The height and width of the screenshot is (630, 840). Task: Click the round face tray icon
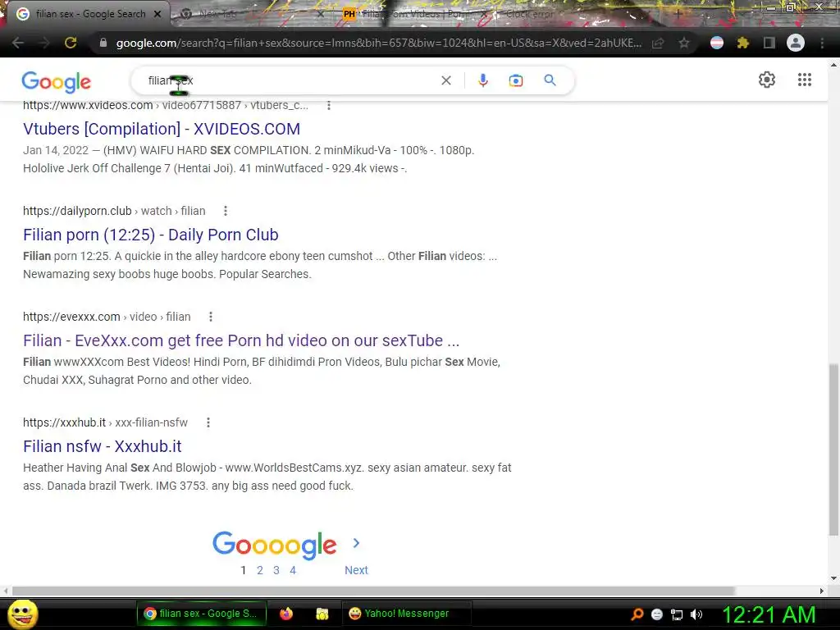tap(657, 614)
